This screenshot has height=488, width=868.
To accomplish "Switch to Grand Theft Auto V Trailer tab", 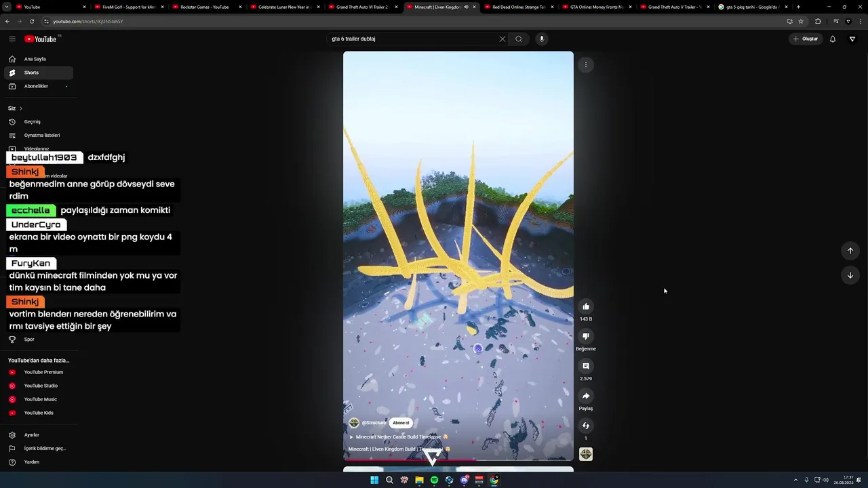I will tap(675, 7).
